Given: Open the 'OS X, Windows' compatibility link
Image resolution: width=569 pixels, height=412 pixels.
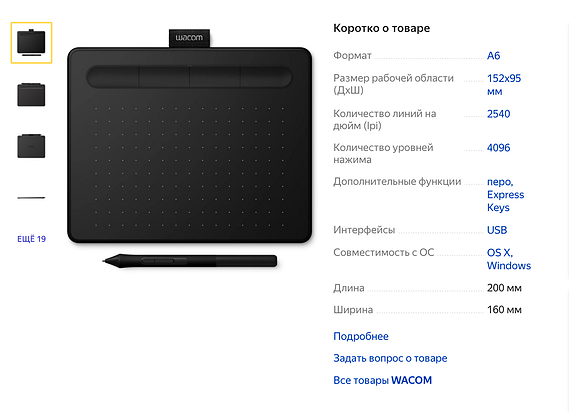Looking at the screenshot, I should click(509, 259).
